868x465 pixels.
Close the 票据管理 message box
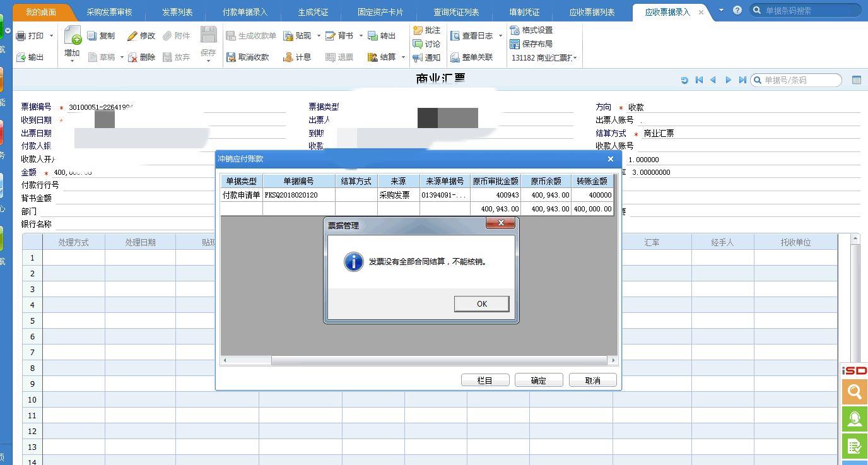coord(501,223)
